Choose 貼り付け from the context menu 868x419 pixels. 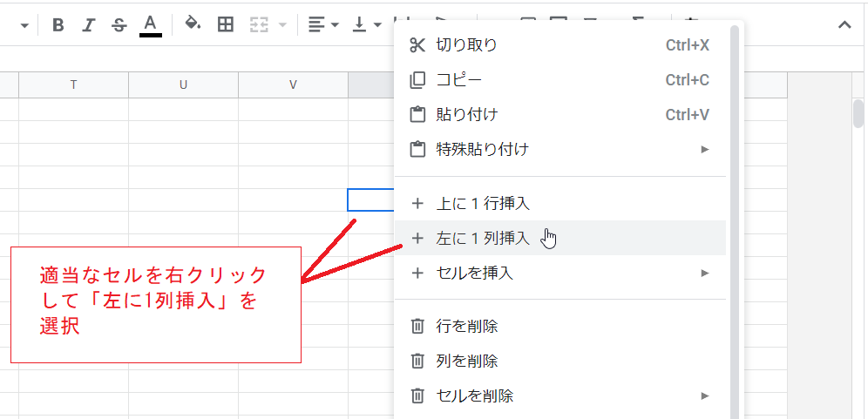pos(560,115)
